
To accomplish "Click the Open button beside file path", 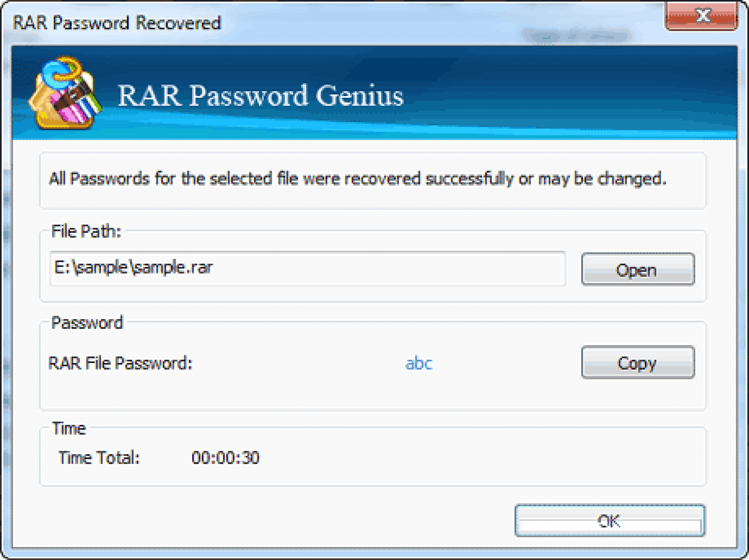I will (638, 269).
